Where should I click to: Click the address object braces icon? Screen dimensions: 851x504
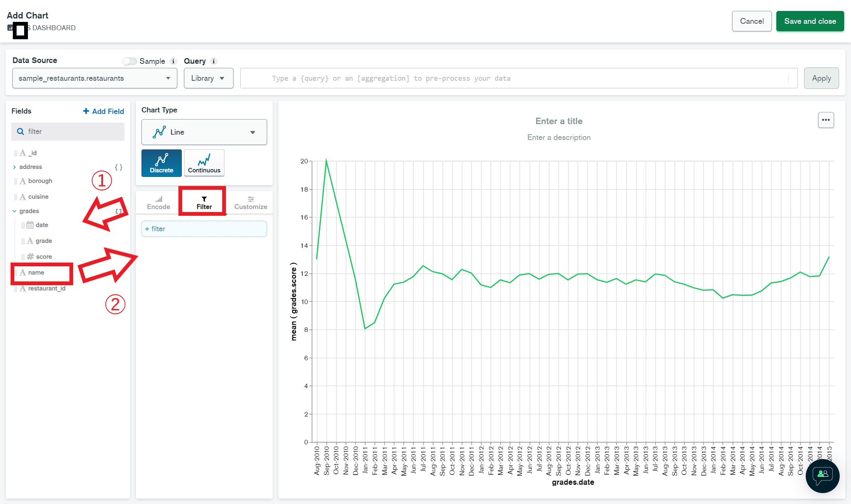pos(118,167)
